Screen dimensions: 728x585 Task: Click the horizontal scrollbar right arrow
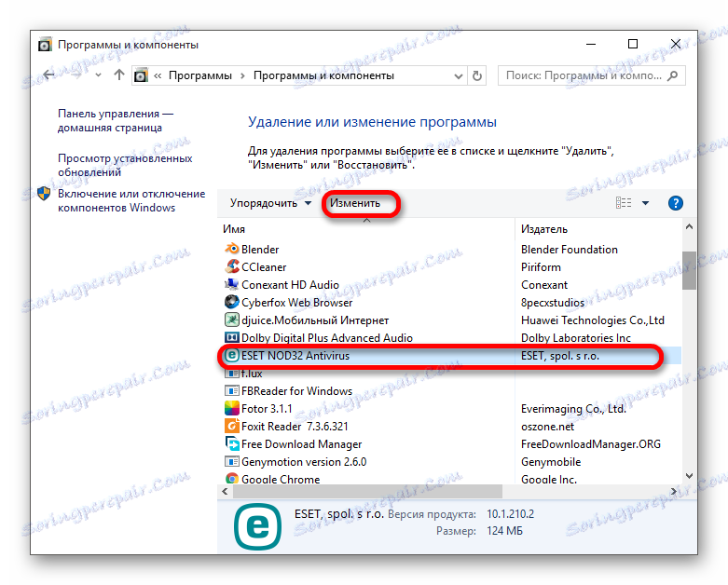click(674, 491)
